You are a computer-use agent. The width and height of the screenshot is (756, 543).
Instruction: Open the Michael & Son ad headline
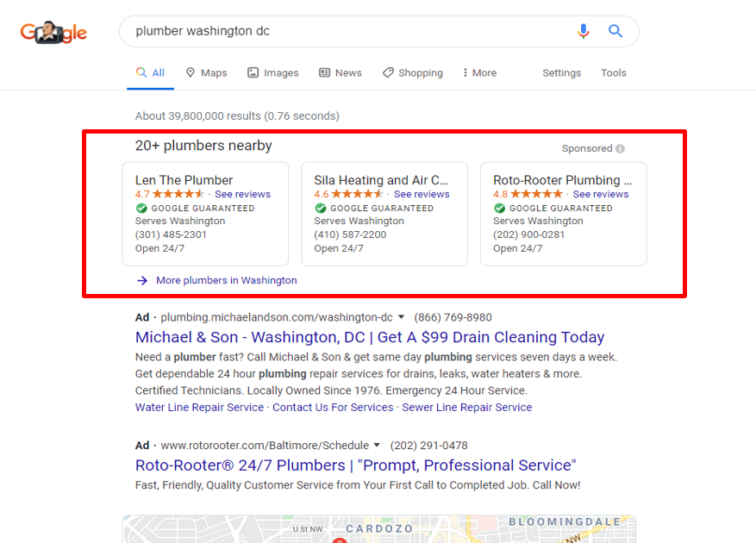(x=370, y=337)
